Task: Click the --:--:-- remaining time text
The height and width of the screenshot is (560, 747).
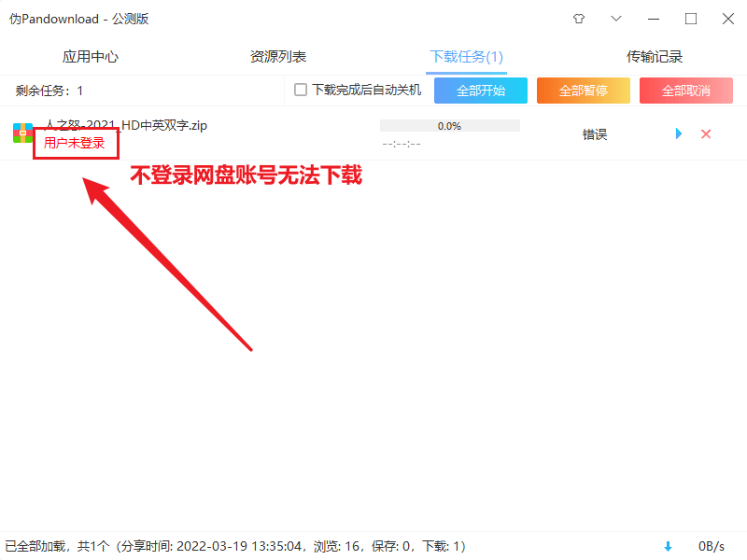Action: click(x=402, y=144)
